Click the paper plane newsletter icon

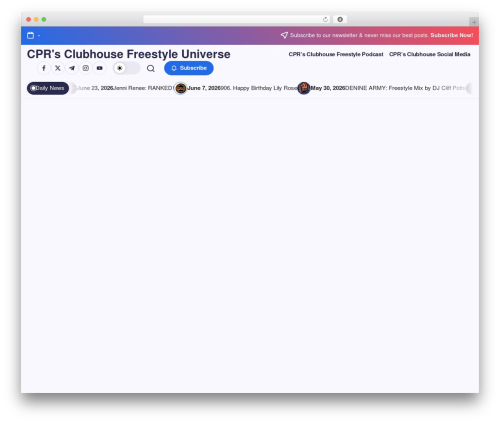(x=284, y=35)
